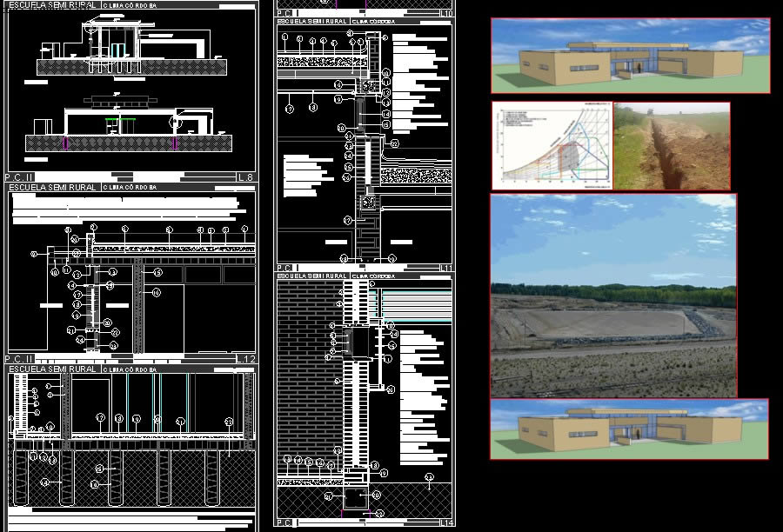The width and height of the screenshot is (783, 532).
Task: Select the trench excavation photo
Action: [672, 146]
